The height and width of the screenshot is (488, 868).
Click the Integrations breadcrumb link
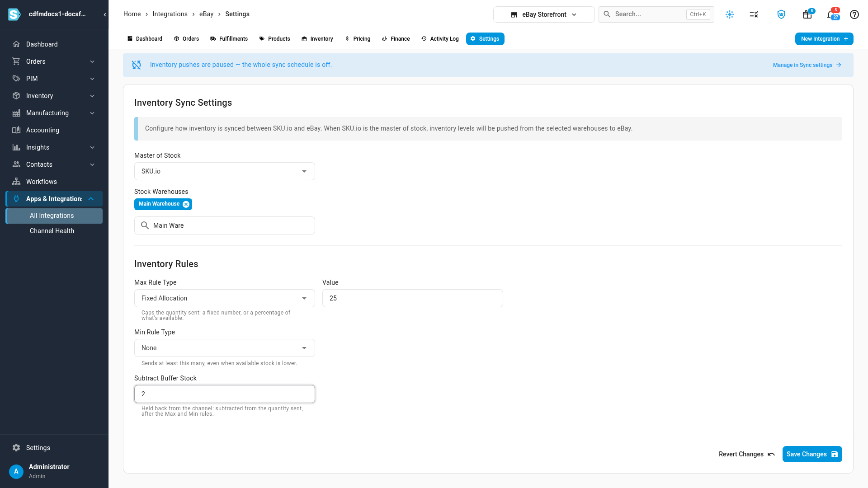tap(170, 14)
